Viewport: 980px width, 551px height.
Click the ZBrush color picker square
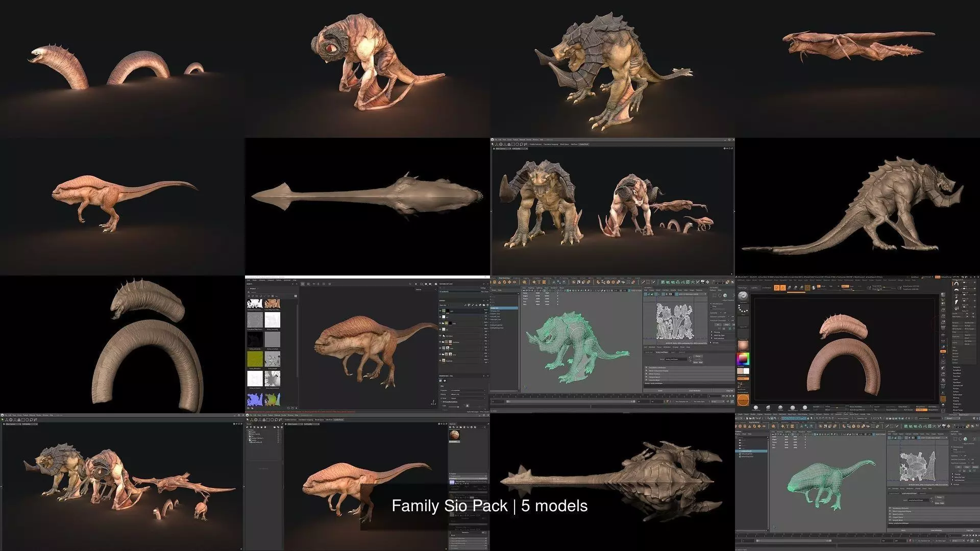[x=743, y=359]
